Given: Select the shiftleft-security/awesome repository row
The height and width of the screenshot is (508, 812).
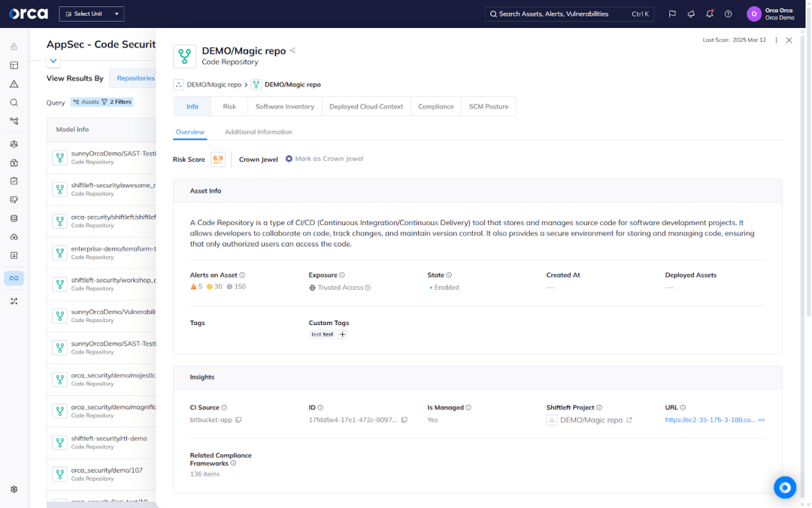Looking at the screenshot, I should click(x=101, y=189).
